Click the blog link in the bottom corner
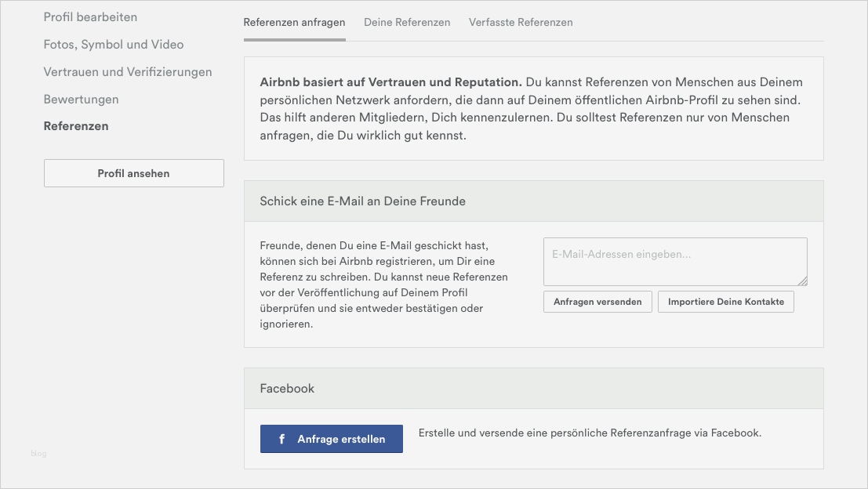868x489 pixels. pyautogui.click(x=39, y=453)
